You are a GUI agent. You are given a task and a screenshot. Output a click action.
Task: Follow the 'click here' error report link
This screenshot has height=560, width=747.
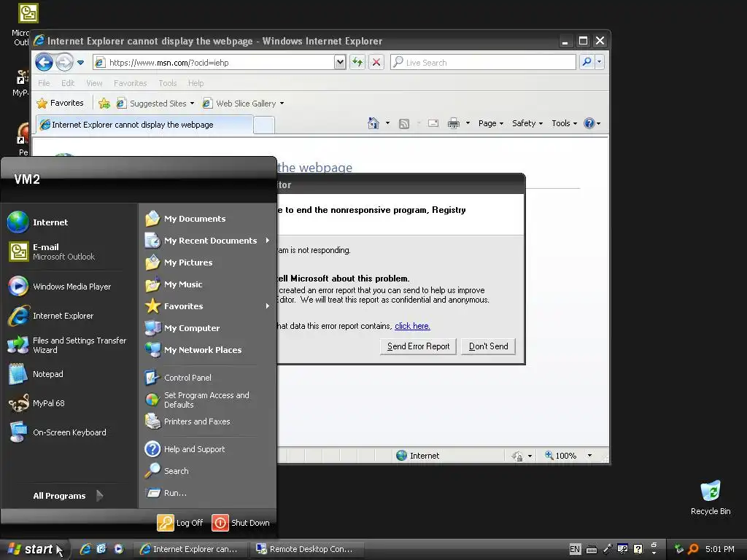pos(412,326)
